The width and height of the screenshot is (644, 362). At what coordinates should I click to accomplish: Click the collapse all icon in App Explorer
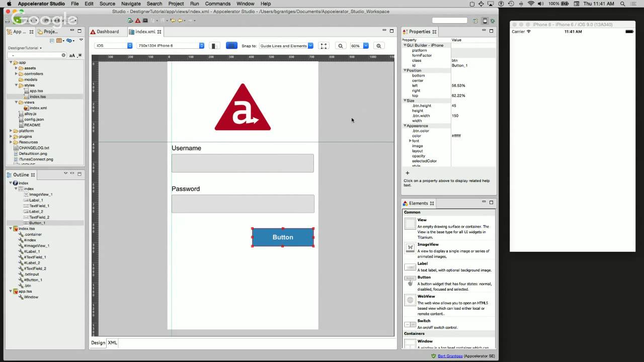click(51, 41)
